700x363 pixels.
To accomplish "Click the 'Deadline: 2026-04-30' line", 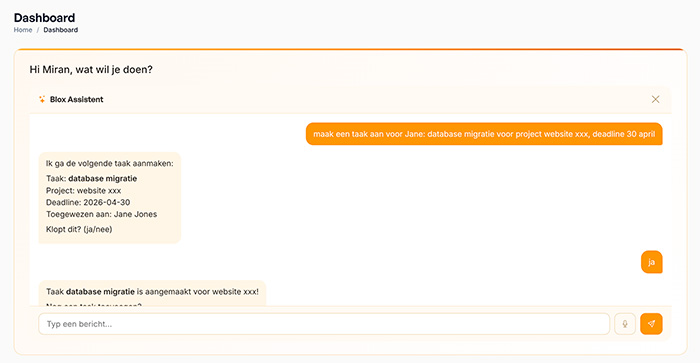I will click(x=88, y=202).
